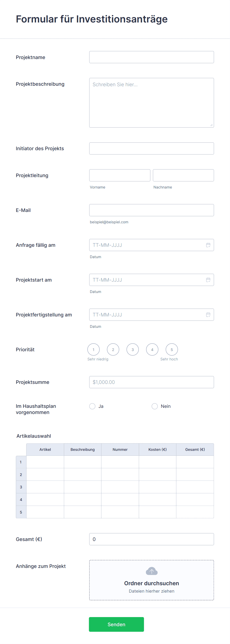Viewport: 230px width, 644px height.
Task: Click inside the Projektbeschreibung text area
Action: tap(151, 103)
